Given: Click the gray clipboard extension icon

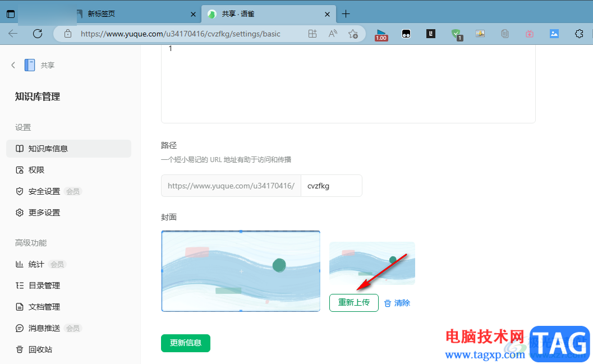Looking at the screenshot, I should (x=504, y=34).
